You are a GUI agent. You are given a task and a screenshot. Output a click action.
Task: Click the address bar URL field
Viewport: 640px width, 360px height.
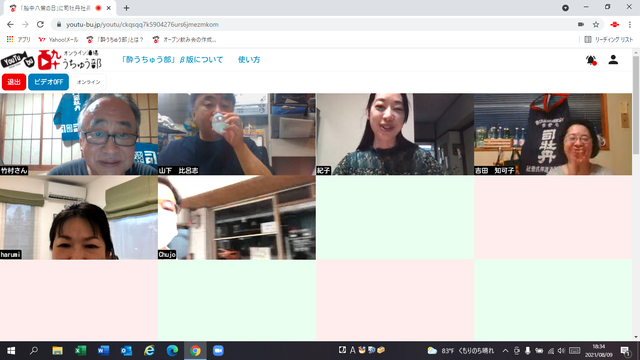(x=314, y=24)
